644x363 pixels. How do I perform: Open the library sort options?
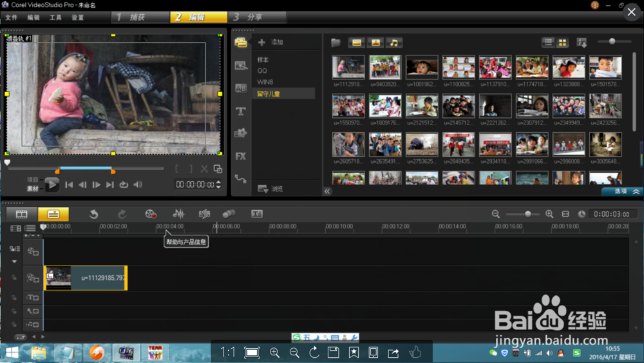(582, 43)
